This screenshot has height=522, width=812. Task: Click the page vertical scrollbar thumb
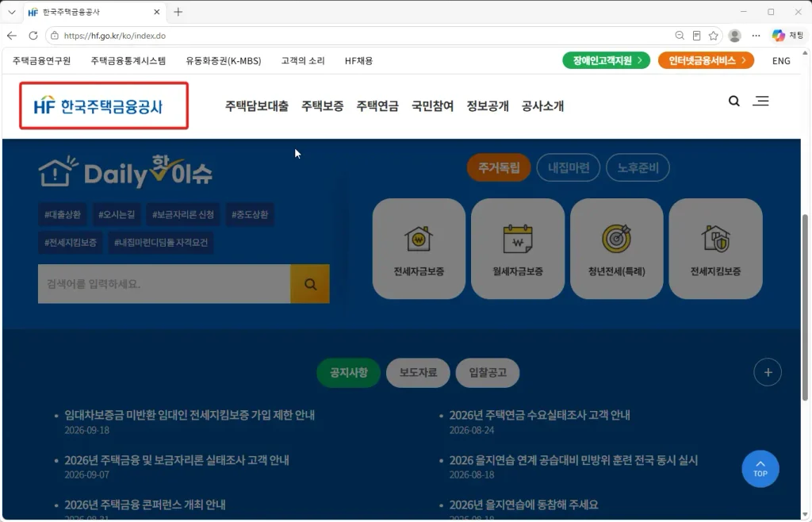click(805, 307)
